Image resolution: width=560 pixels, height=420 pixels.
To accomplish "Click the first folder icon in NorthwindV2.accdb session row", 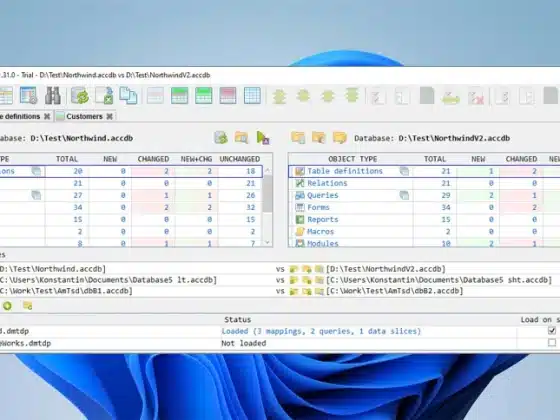I will pos(294,269).
